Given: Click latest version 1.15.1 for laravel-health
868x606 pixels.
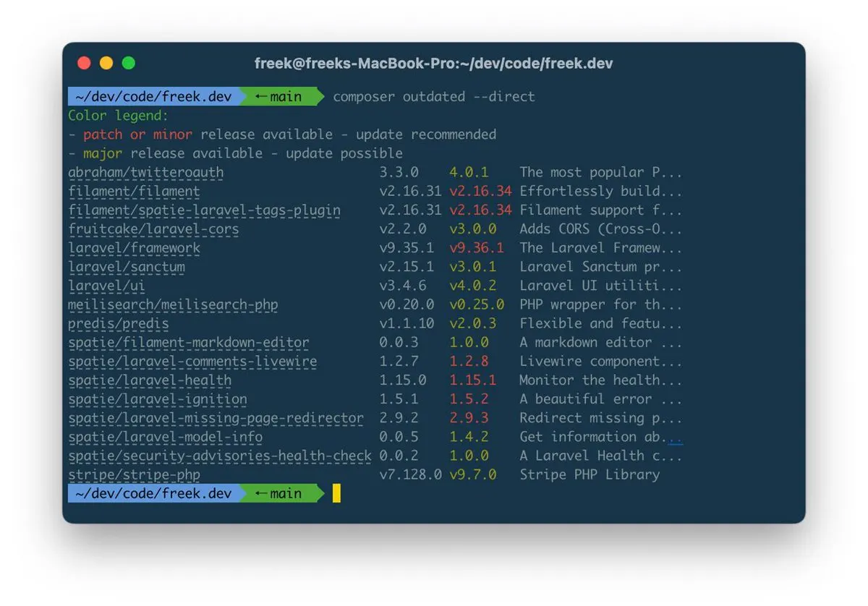Looking at the screenshot, I should pyautogui.click(x=472, y=380).
